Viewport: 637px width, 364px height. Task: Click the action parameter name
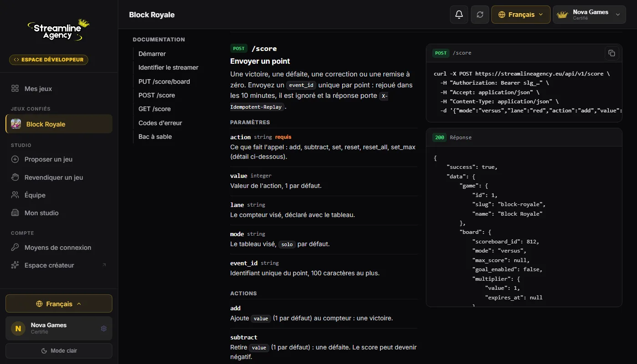(x=241, y=137)
